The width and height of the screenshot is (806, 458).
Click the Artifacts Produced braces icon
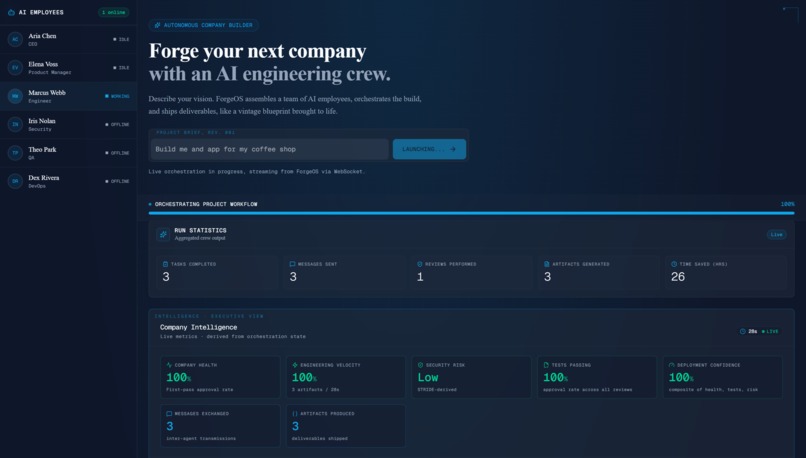click(x=295, y=414)
